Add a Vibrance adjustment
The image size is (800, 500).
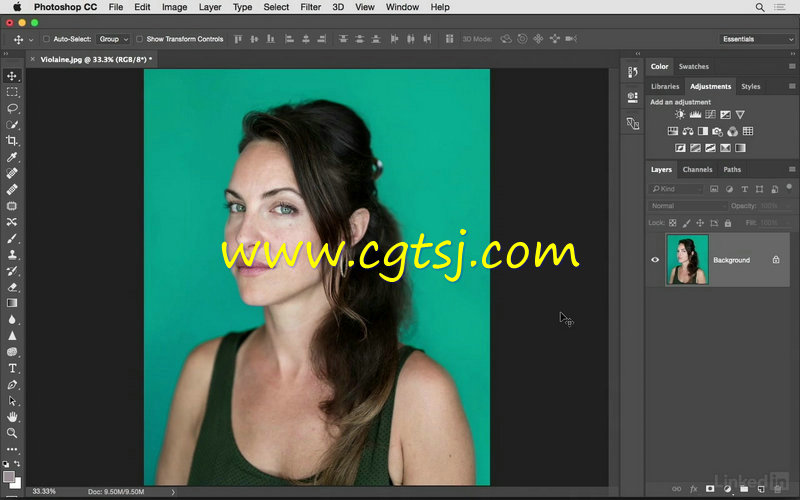tap(740, 114)
